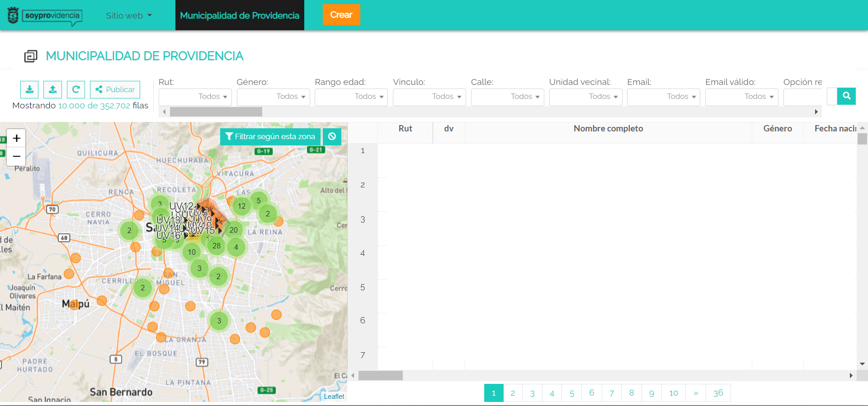This screenshot has width=868, height=406.
Task: Zoom out on the map
Action: pos(16,156)
